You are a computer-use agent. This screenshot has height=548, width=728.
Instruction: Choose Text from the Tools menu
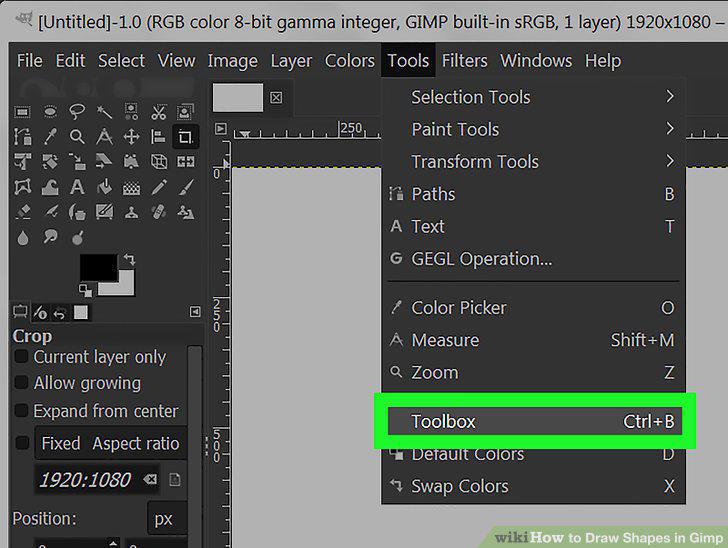pos(533,227)
